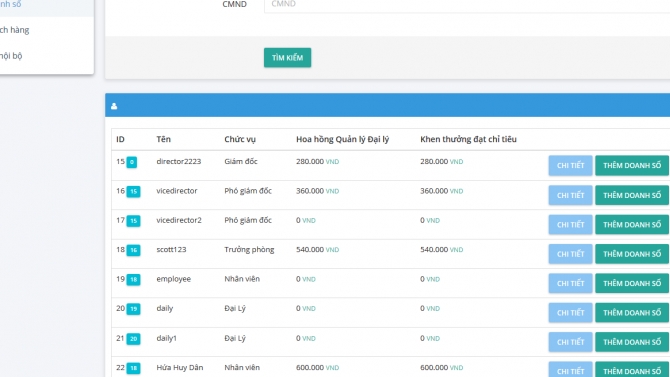Click badge 18 beside ID 22

(133, 368)
